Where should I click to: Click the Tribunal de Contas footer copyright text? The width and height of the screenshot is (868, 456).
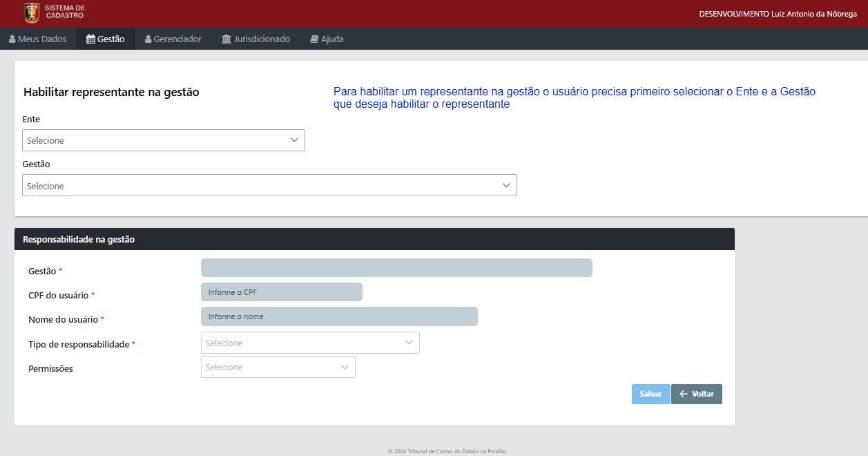(447, 451)
